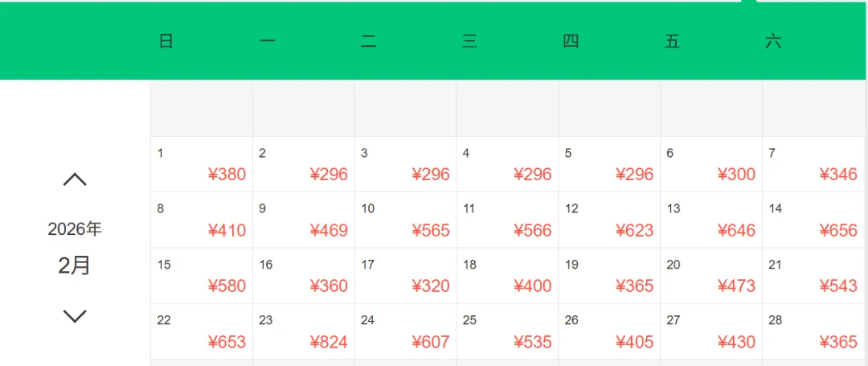Choose February 20 at ¥473

pos(711,275)
